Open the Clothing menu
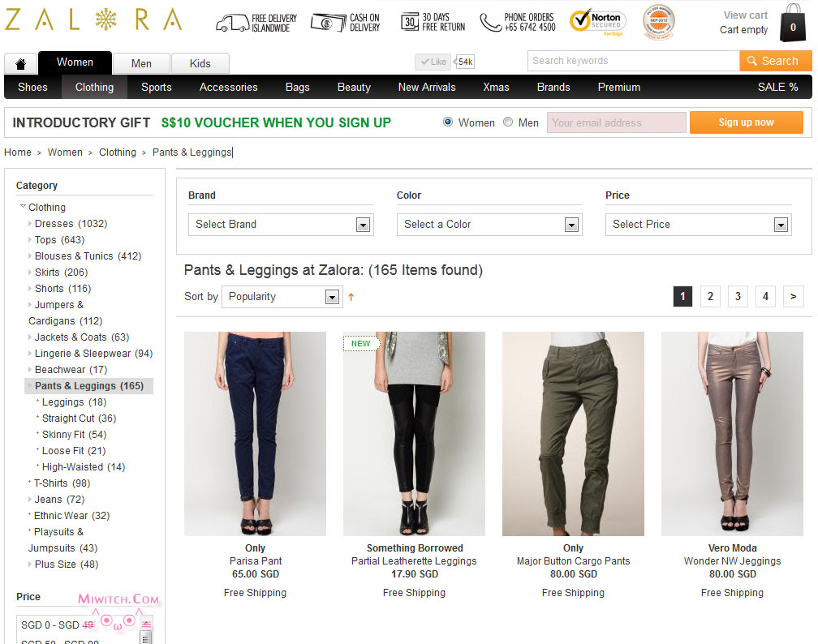The width and height of the screenshot is (818, 644). (x=94, y=87)
